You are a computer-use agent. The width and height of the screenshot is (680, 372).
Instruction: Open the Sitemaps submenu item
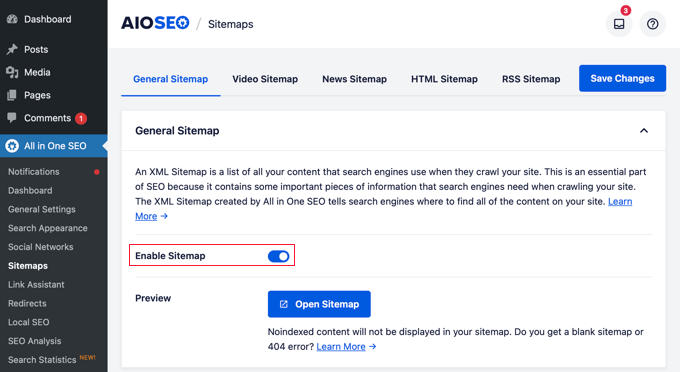pos(28,266)
